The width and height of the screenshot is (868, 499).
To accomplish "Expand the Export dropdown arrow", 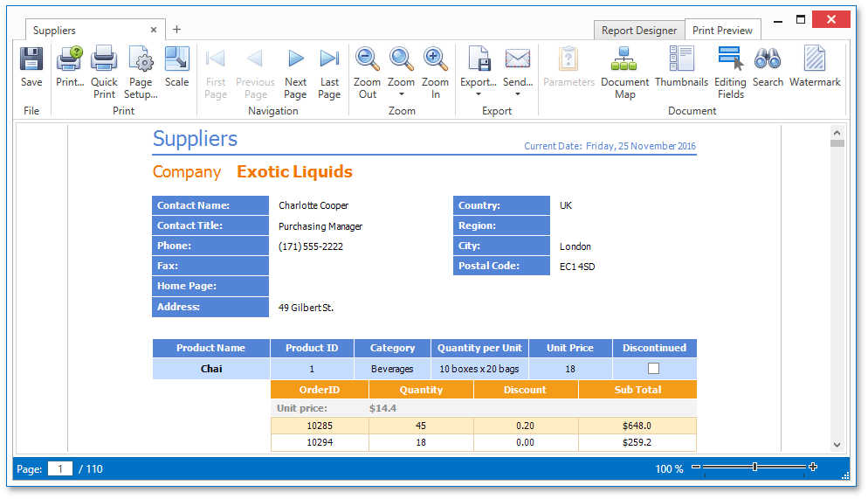I will 479,94.
